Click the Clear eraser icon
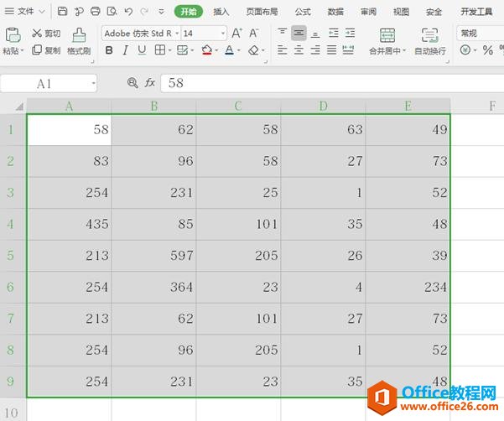The image size is (504, 421). (x=253, y=50)
